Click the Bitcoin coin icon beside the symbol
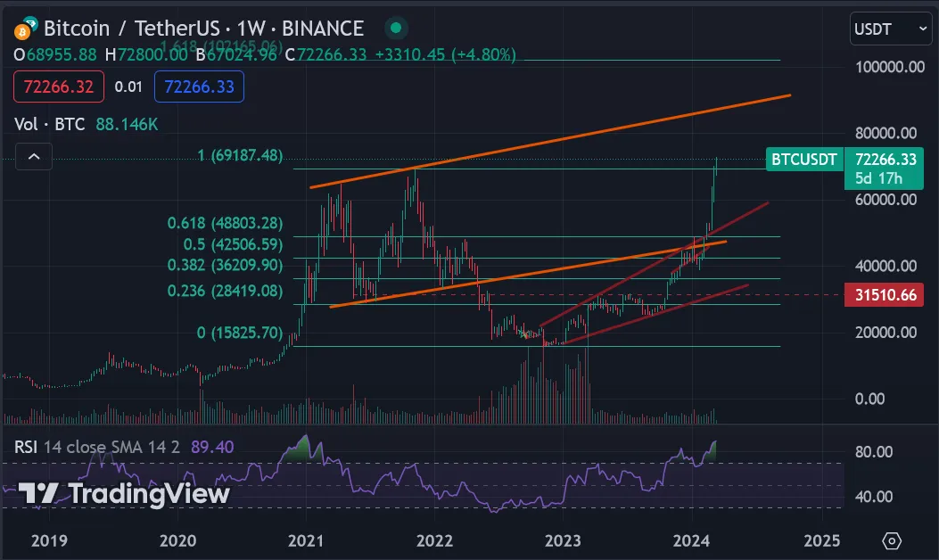Image resolution: width=939 pixels, height=560 pixels. coord(26,29)
